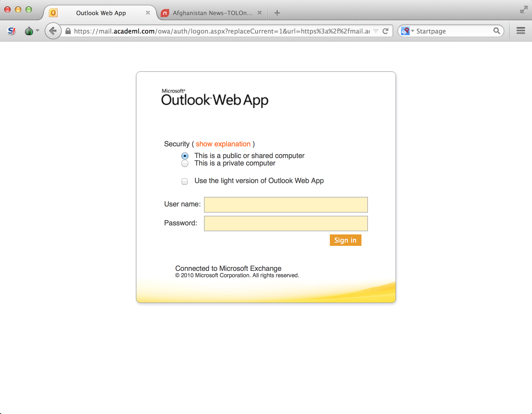Open the hamburger browser menu

click(521, 31)
